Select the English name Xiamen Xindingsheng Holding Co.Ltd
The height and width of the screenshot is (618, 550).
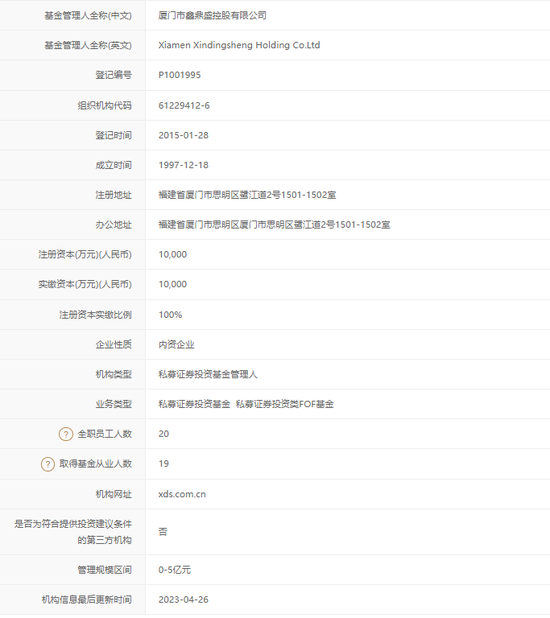coord(239,45)
